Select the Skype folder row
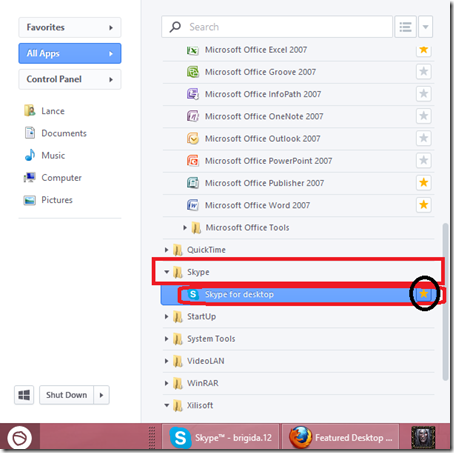The height and width of the screenshot is (453, 454). click(298, 272)
